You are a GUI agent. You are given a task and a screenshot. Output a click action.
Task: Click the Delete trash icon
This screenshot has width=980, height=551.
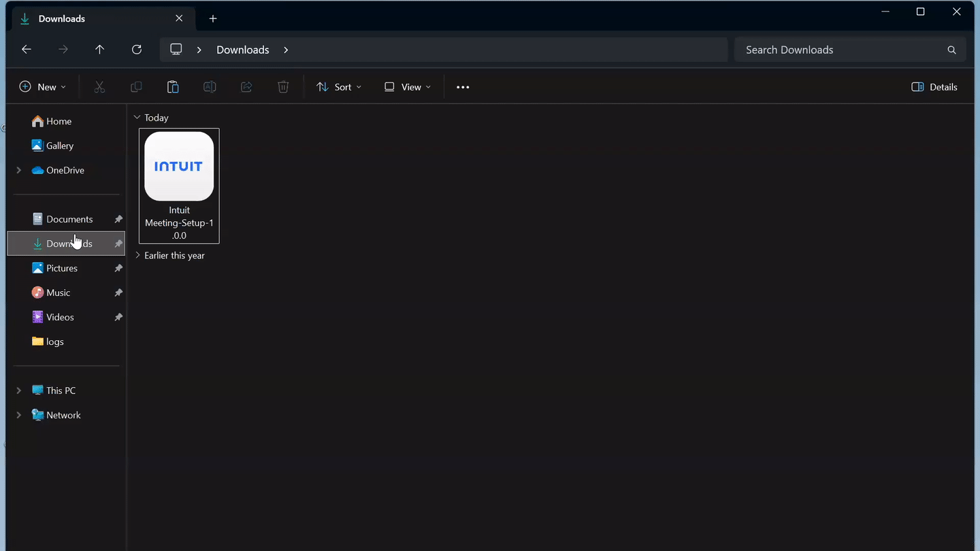283,87
